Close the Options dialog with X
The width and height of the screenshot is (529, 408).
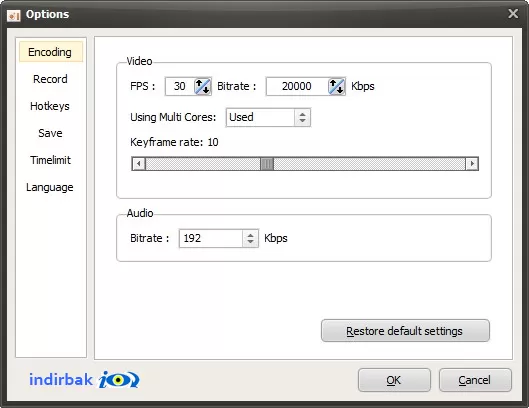click(513, 14)
